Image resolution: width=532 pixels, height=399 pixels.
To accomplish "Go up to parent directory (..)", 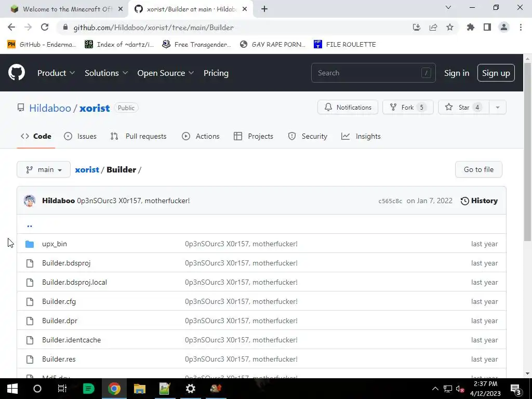I will (x=30, y=225).
